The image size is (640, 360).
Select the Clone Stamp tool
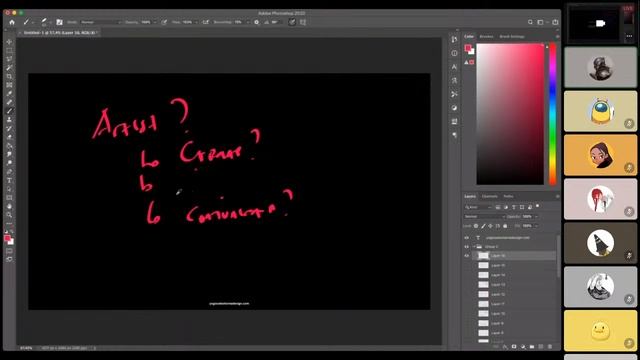[x=9, y=120]
